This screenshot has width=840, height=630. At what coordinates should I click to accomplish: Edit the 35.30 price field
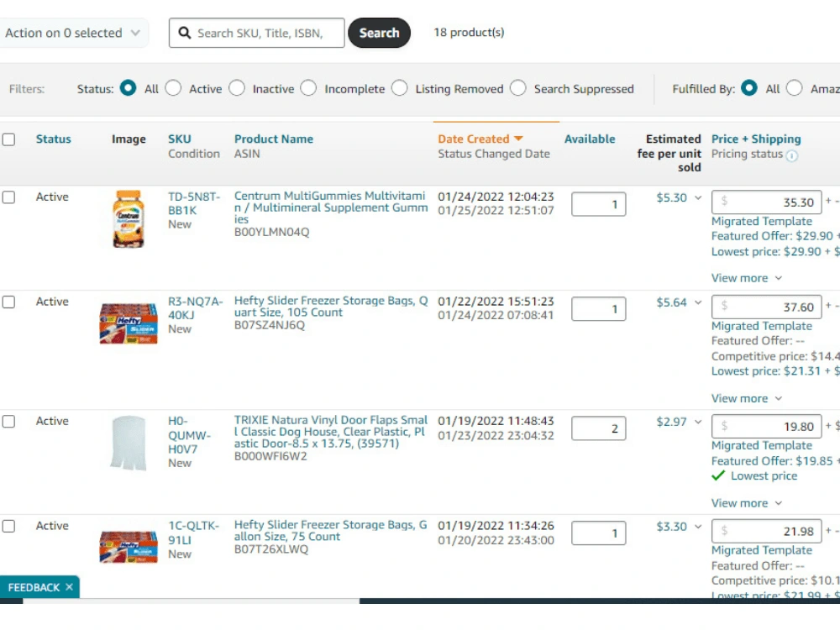tap(766, 202)
